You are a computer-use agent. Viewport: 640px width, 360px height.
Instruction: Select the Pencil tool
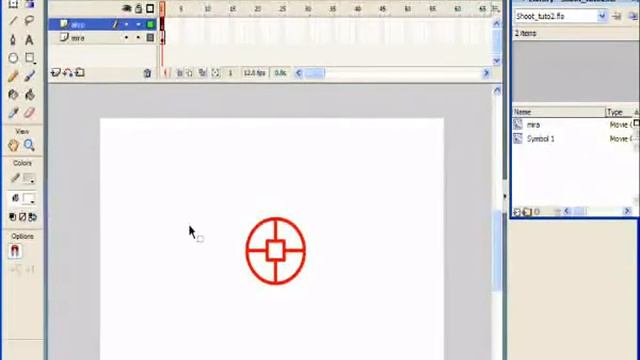[13, 76]
